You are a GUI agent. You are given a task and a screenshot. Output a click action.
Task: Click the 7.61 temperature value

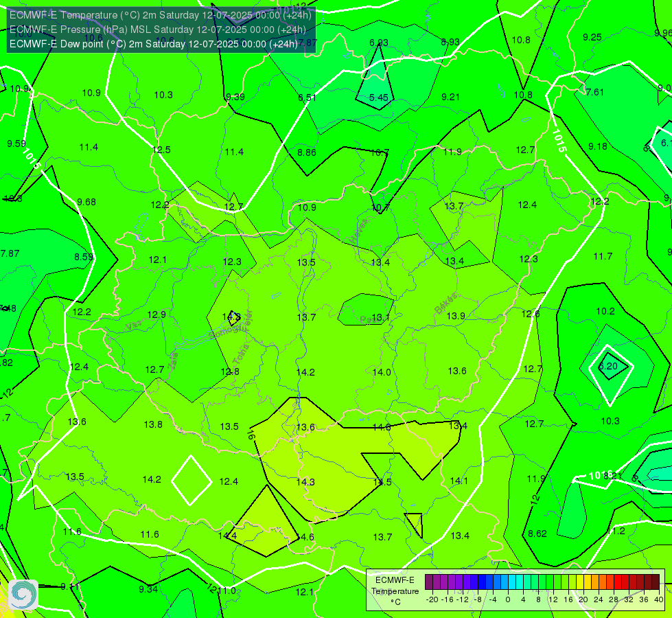(595, 92)
